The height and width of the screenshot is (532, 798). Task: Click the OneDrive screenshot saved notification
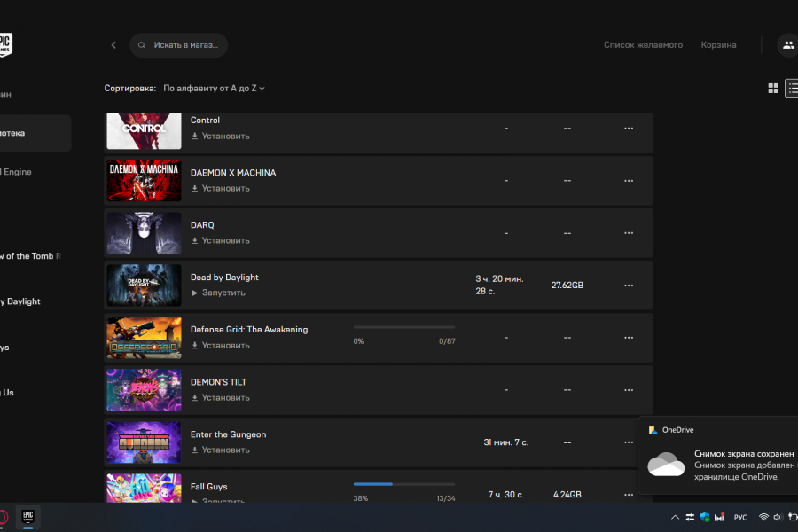tap(718, 455)
